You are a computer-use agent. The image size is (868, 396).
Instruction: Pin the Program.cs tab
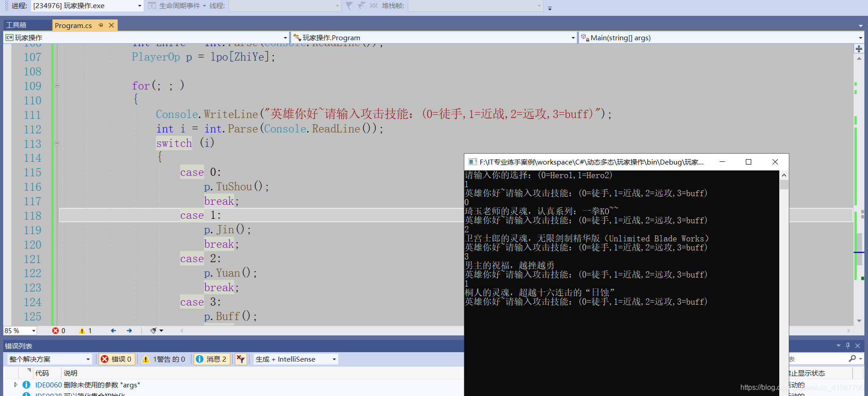tap(101, 25)
